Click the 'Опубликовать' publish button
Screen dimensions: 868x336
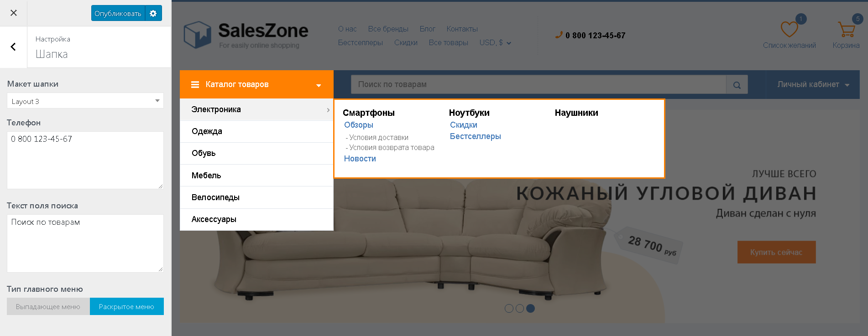click(x=118, y=13)
